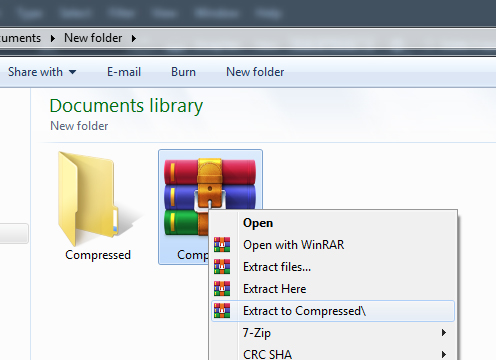Click WinRAR icon beside Extract Here
496x360 pixels.
click(x=222, y=289)
